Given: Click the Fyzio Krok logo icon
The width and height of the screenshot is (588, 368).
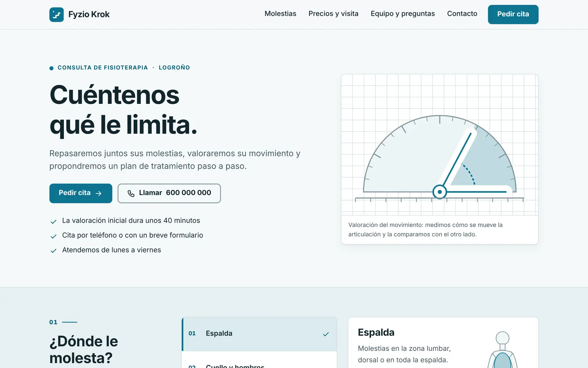Looking at the screenshot, I should click(x=57, y=15).
